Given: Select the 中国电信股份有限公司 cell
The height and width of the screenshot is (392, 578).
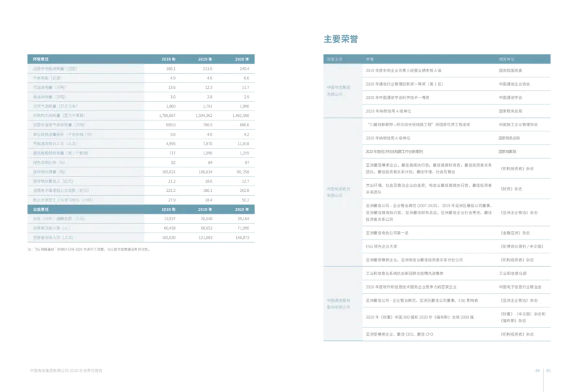Looking at the screenshot, I should (340, 192).
